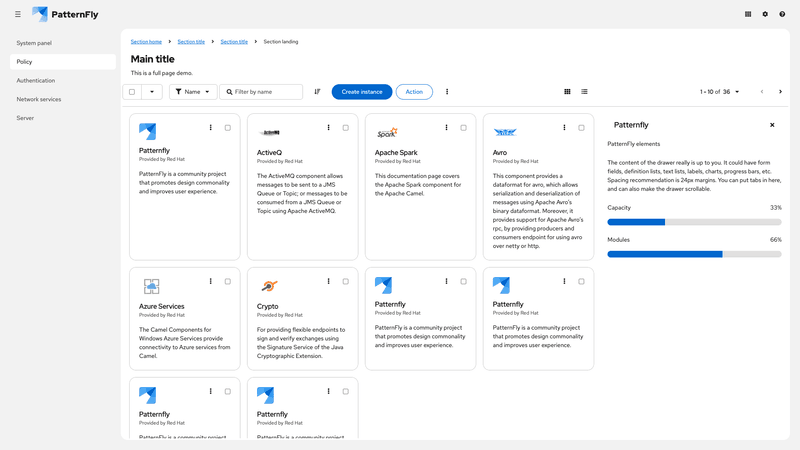800x450 pixels.
Task: Open kebab menu on ActiveMQ card
Action: click(x=329, y=128)
